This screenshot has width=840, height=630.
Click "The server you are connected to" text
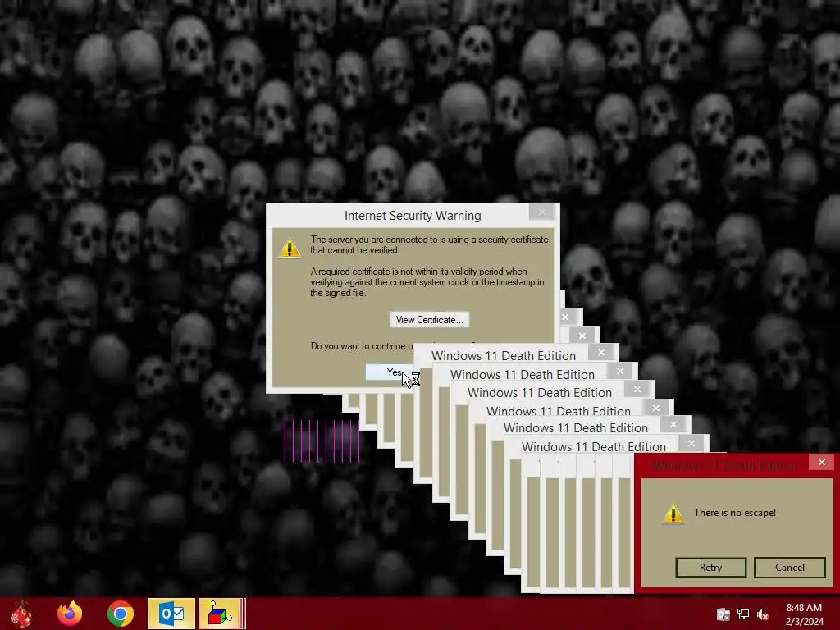point(429,244)
